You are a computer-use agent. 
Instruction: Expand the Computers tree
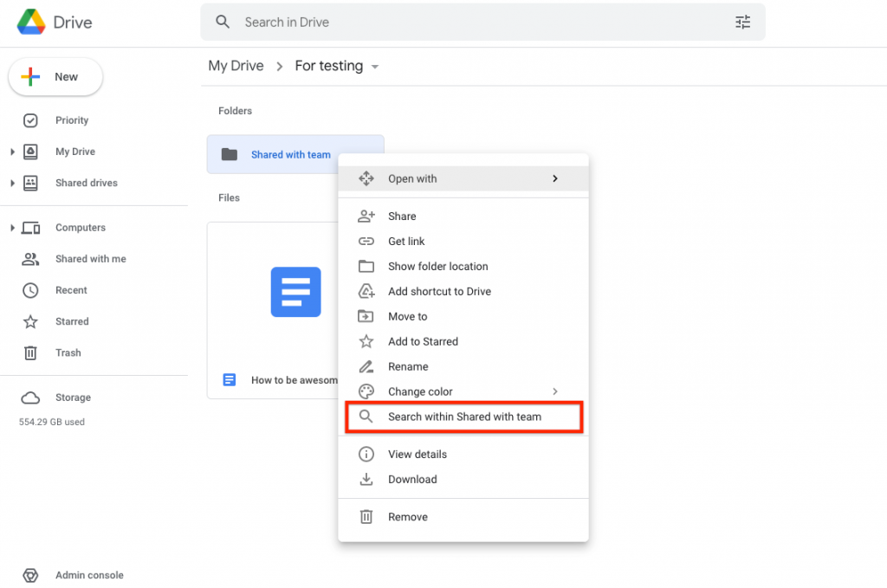(x=12, y=227)
